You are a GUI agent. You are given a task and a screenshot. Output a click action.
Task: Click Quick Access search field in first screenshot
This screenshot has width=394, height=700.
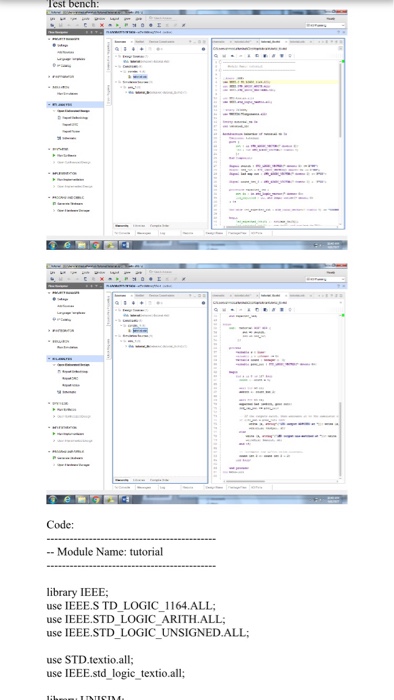coord(163,18)
